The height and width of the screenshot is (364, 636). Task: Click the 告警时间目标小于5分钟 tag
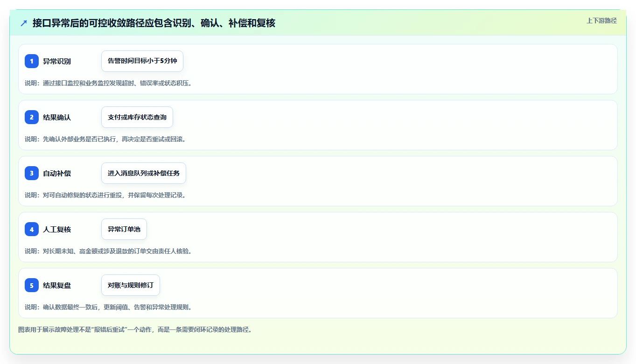click(142, 61)
